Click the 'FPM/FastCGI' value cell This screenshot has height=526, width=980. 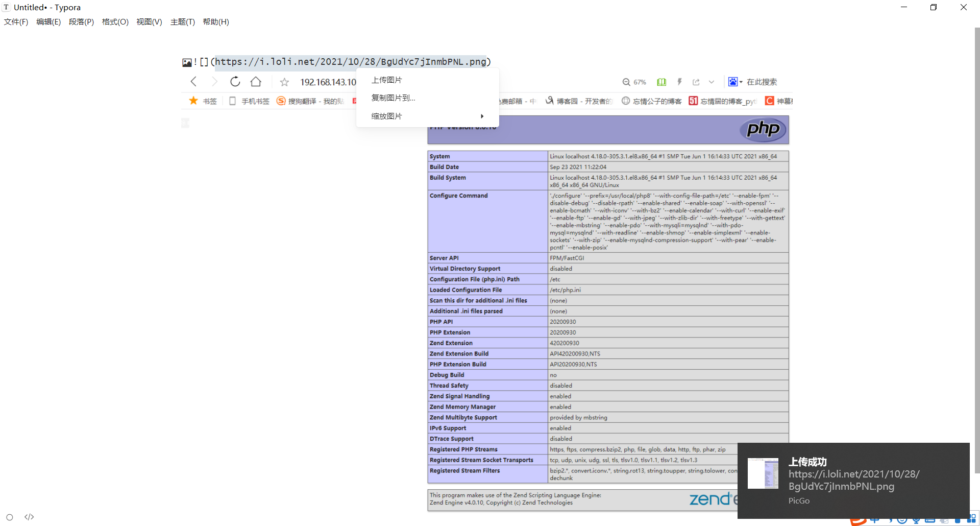tap(668, 258)
